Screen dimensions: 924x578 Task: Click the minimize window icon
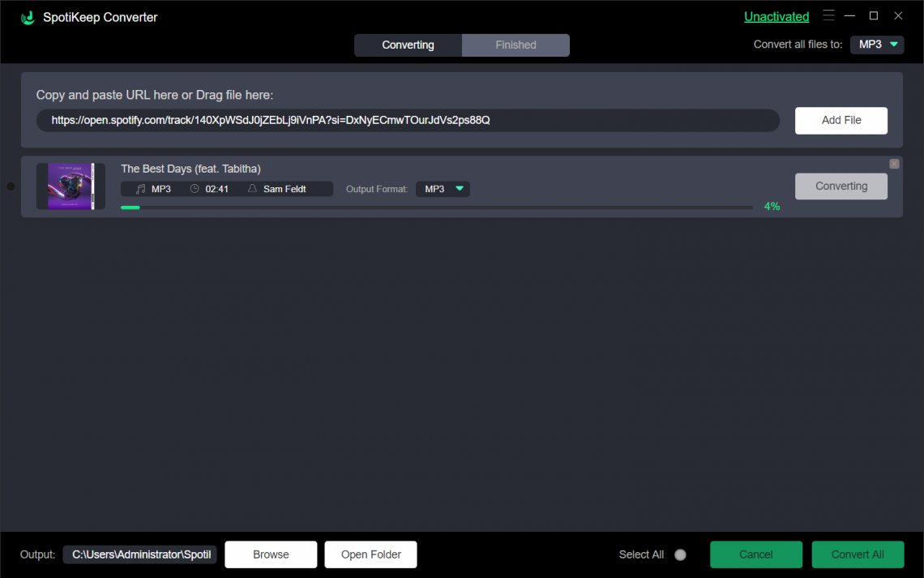[x=849, y=15]
